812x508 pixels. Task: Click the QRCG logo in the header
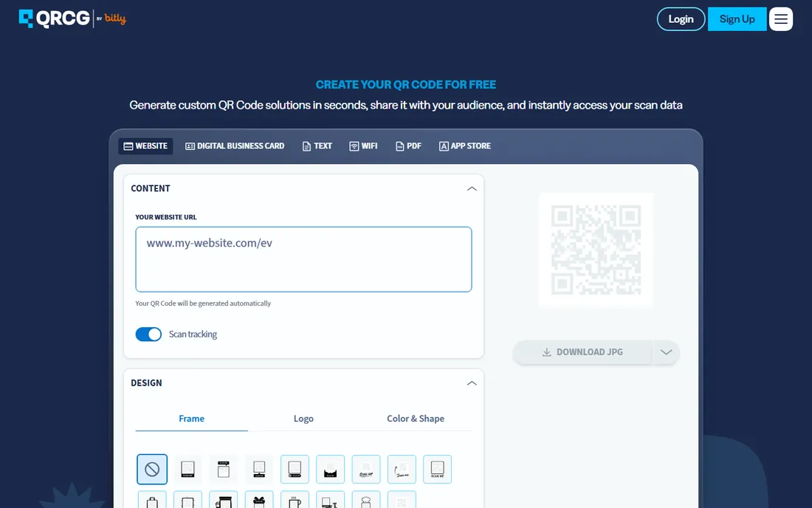point(54,18)
